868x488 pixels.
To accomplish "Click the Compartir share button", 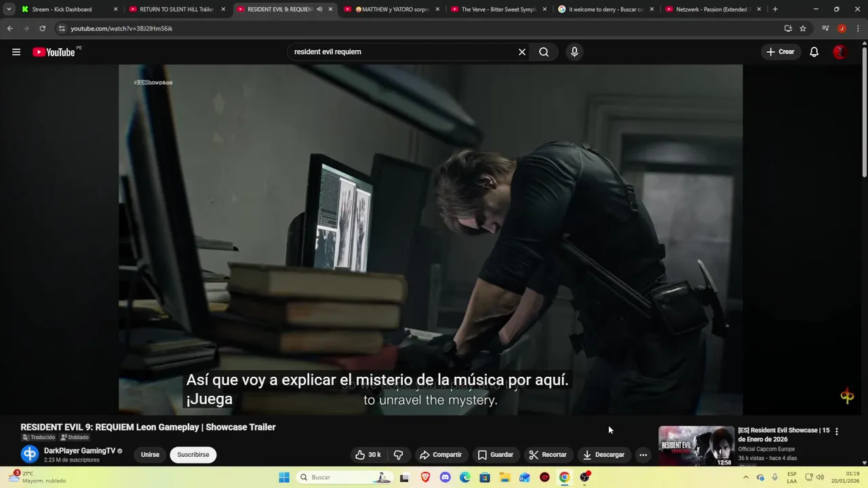I will point(440,455).
